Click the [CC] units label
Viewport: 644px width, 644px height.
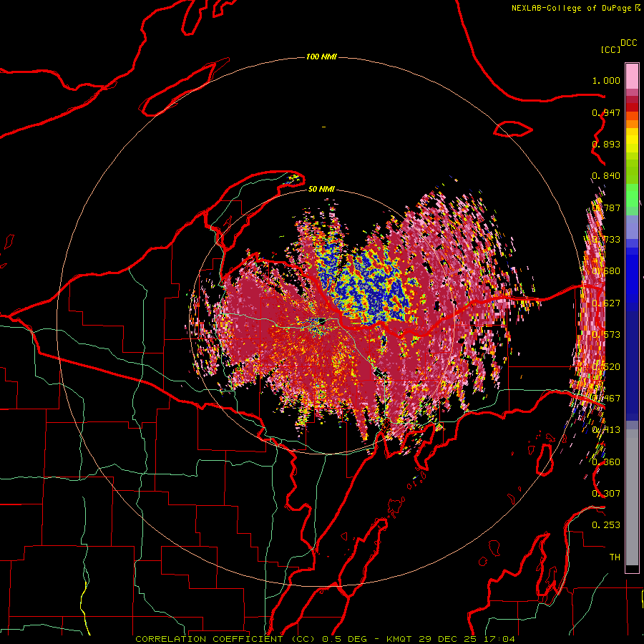click(610, 49)
